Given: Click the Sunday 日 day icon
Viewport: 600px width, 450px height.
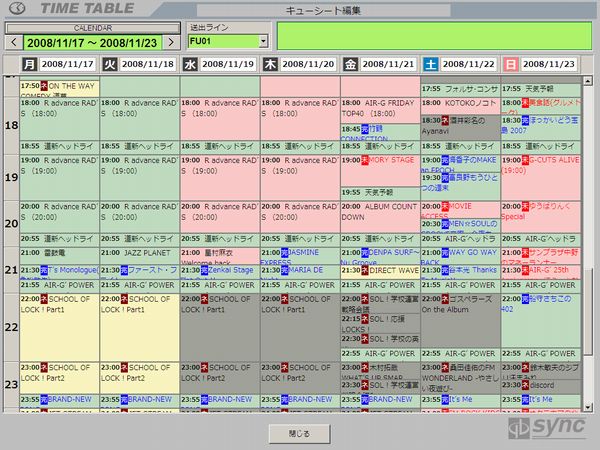Looking at the screenshot, I should [x=510, y=65].
